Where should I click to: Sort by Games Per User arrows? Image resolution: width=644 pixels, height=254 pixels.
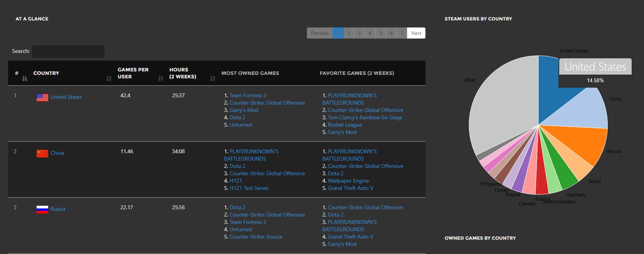coord(160,78)
